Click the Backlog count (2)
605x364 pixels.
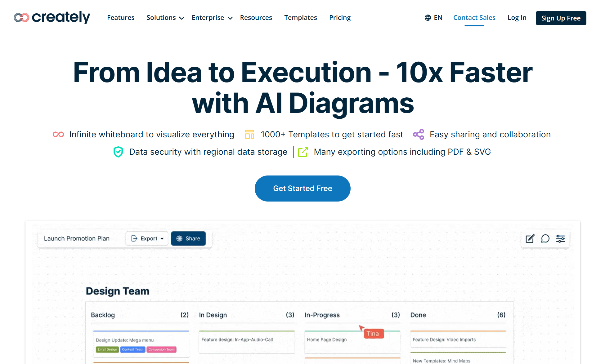(x=185, y=315)
